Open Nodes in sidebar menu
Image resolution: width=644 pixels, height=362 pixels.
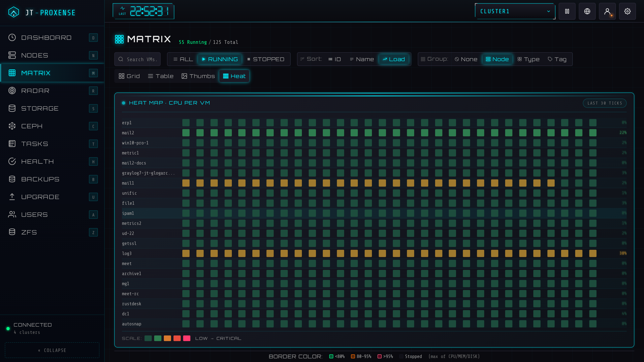point(52,55)
